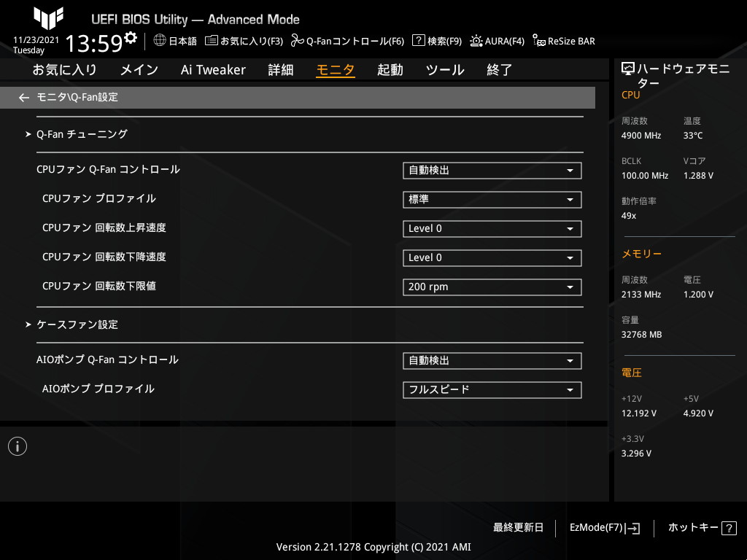Open the CPUファン プロファイル dropdown

[492, 200]
